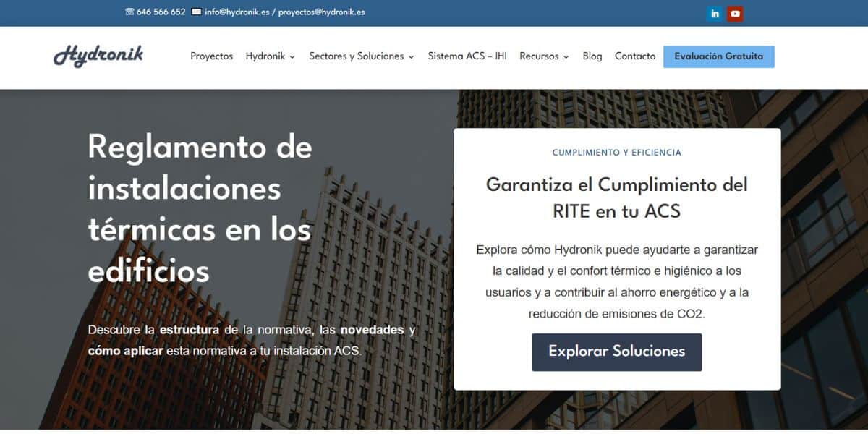Click the telephone icon beside the phone number

129,12
